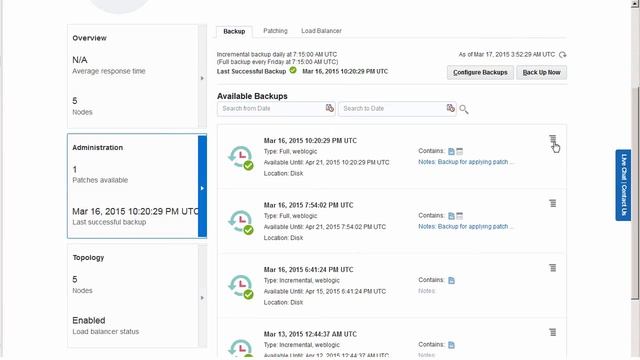Click 'Mar 16, 2015 10:20:29 PM UTC' backup title
This screenshot has height=360, width=640.
pos(310,140)
